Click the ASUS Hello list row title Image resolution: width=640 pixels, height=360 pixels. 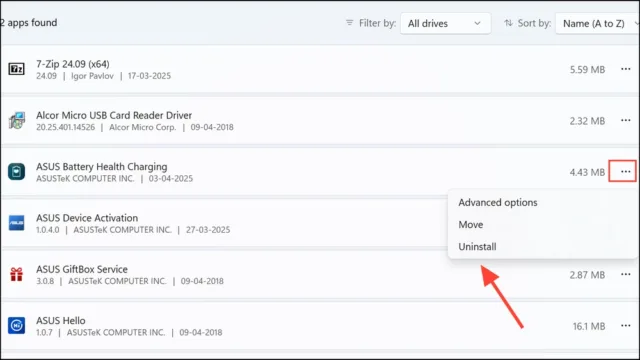click(60, 320)
